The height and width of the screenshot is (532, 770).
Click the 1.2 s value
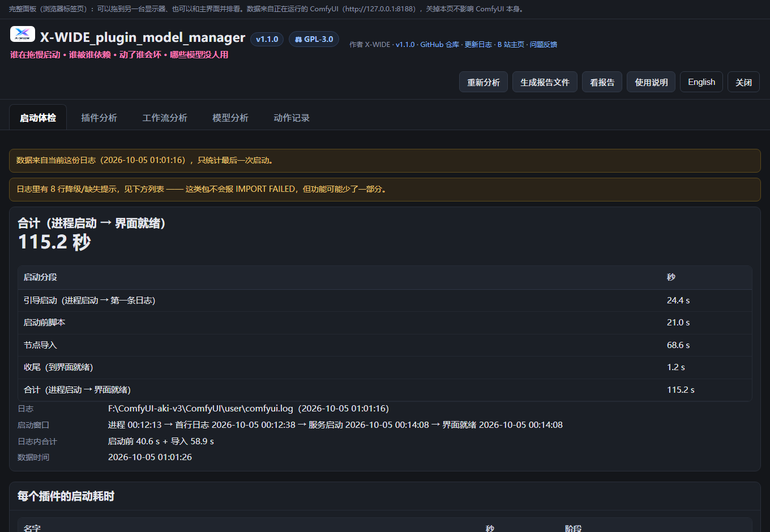pyautogui.click(x=676, y=367)
